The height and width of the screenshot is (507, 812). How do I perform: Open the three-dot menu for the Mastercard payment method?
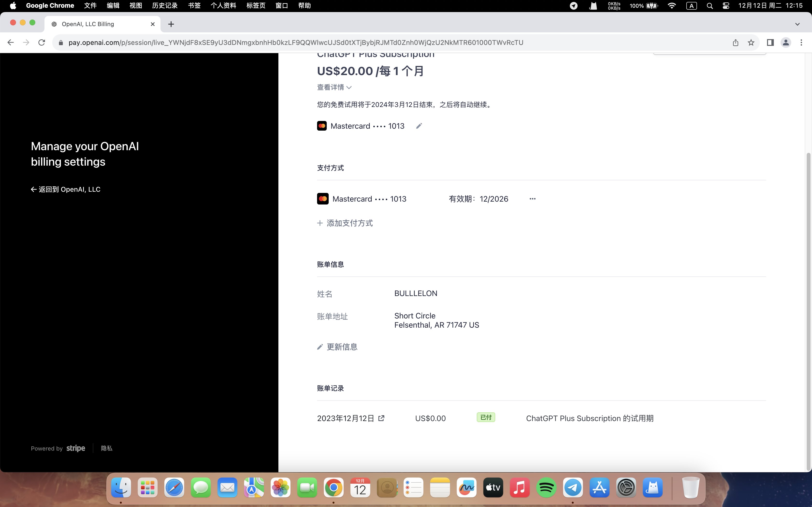(x=532, y=199)
